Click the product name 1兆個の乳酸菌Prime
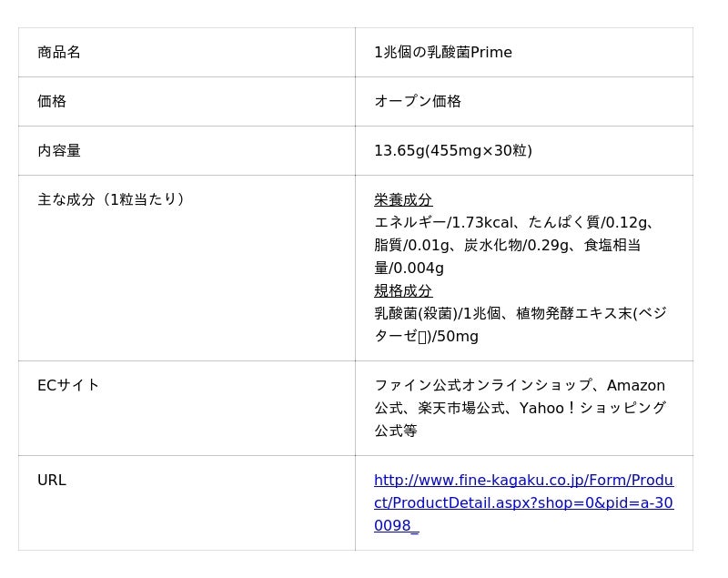Screen dimensions: 728x578 (443, 52)
